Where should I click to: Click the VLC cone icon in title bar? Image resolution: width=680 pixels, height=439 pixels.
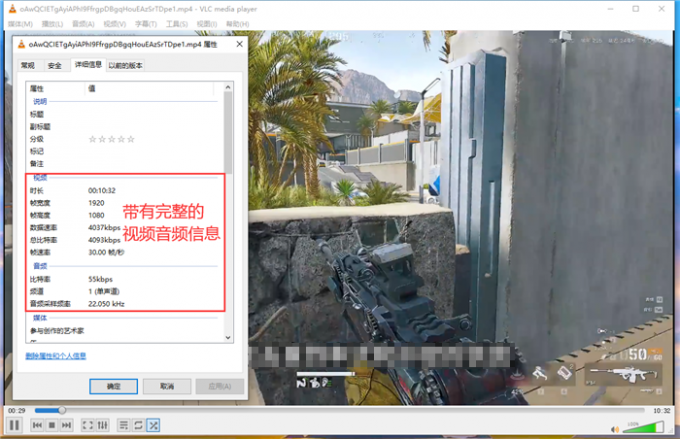click(x=13, y=9)
